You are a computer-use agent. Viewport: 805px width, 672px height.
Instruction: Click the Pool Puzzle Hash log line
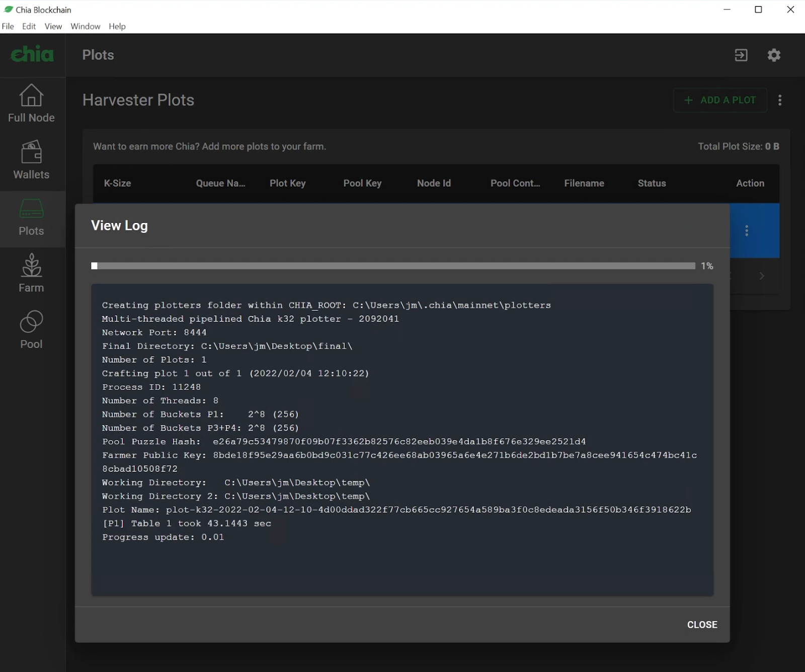(x=344, y=442)
